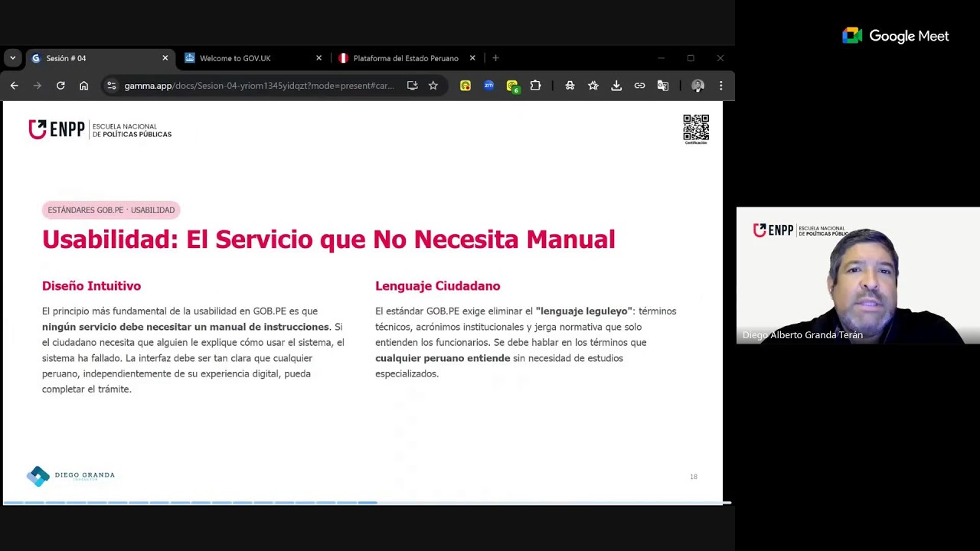Viewport: 980px width, 551px height.
Task: Click the incognito hat-and-glasses toolbar icon
Action: [570, 86]
